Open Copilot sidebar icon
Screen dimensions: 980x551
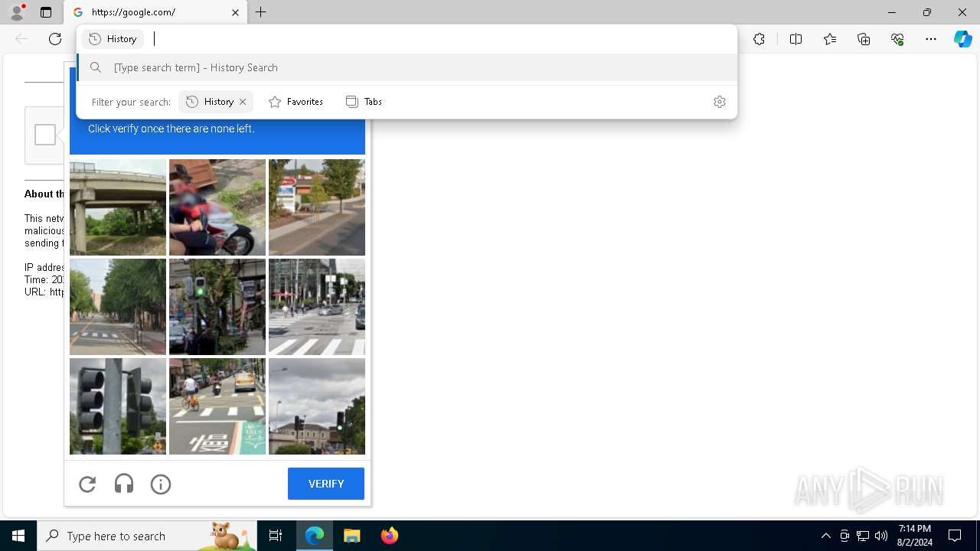click(963, 39)
